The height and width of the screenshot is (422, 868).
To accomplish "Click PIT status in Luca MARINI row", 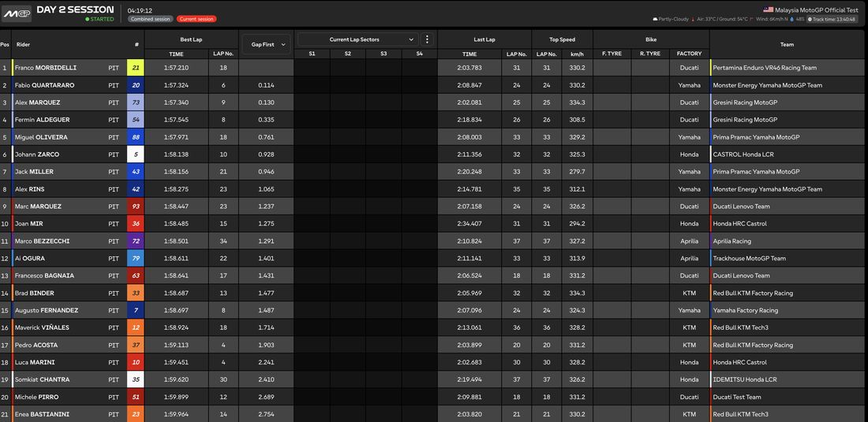I will (114, 362).
